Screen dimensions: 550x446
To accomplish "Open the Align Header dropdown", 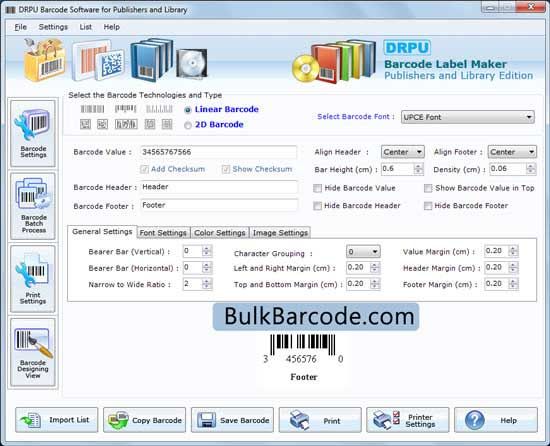I will pos(402,152).
